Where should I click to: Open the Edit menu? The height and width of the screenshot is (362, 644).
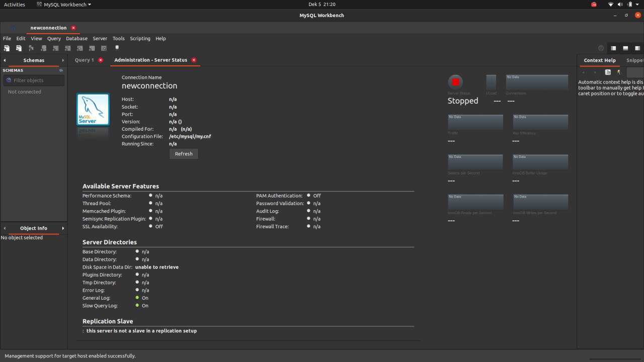click(x=21, y=38)
